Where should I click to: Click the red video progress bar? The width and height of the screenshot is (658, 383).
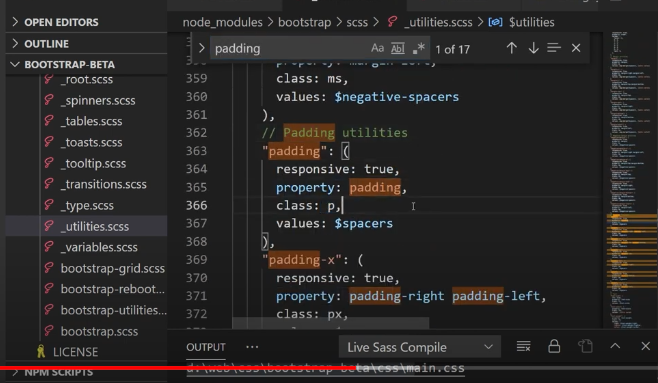[178, 368]
